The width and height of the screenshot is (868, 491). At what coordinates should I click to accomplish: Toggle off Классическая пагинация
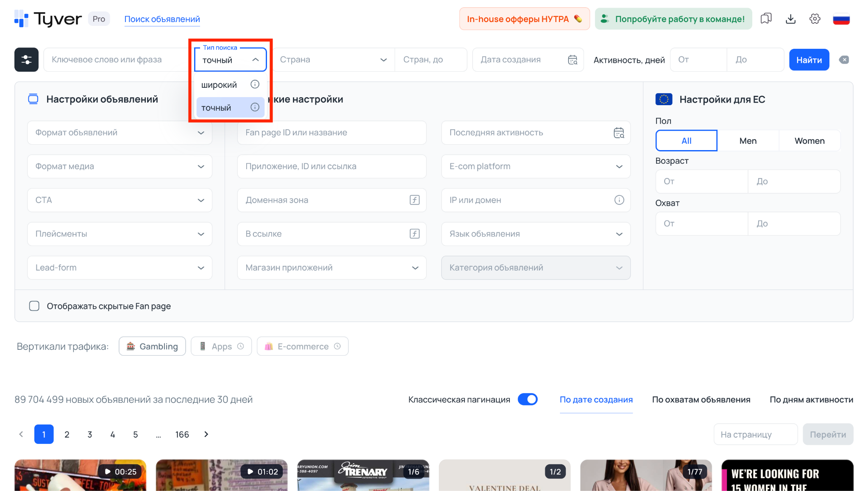(528, 399)
